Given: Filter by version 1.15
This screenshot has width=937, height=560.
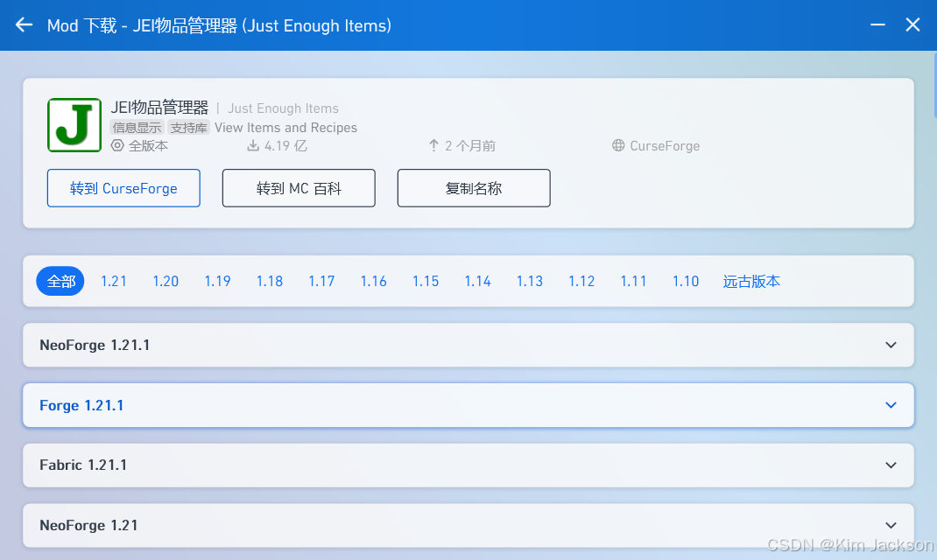Looking at the screenshot, I should coord(426,281).
